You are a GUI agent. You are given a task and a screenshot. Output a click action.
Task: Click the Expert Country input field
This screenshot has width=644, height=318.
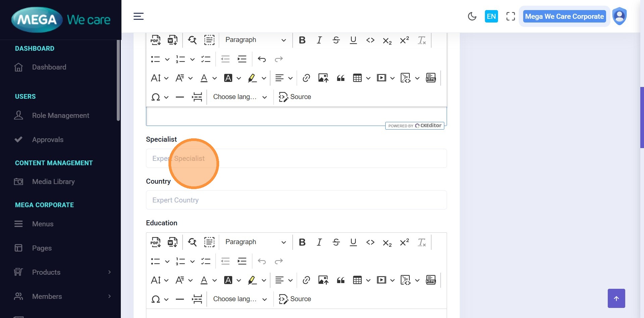coord(296,200)
